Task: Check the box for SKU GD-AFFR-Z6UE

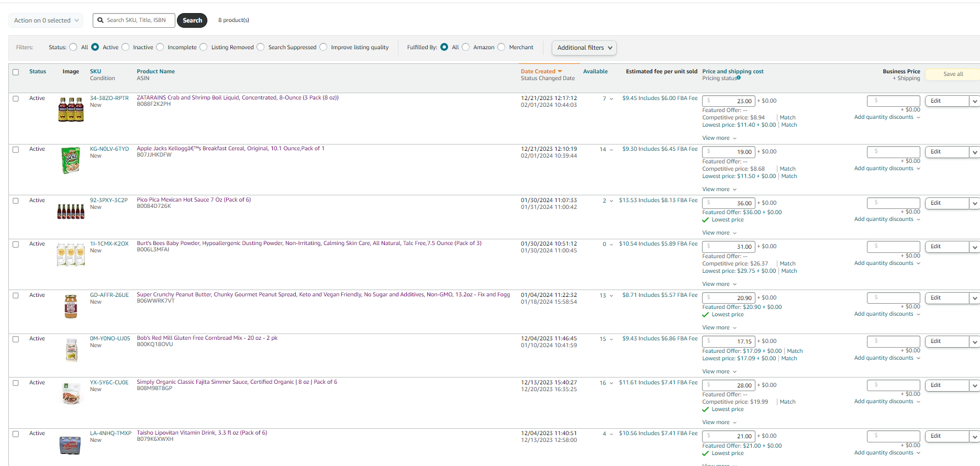Action: 16,296
